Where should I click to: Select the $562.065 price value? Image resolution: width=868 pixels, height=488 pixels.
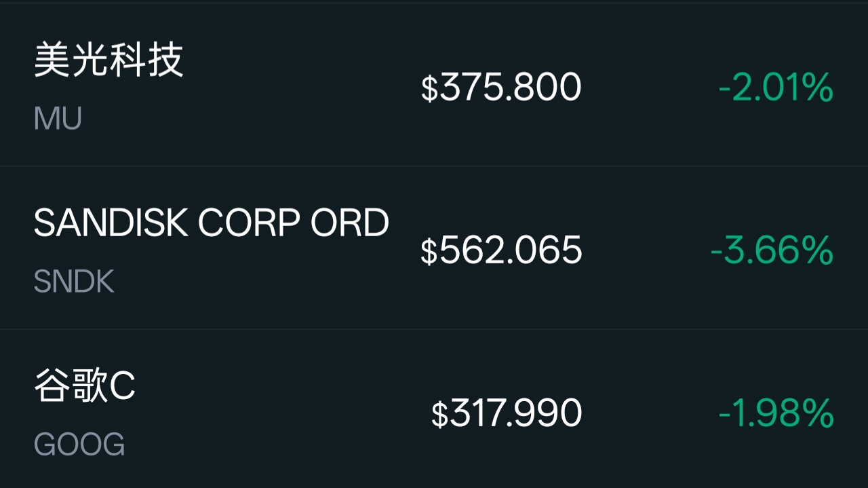tap(502, 250)
